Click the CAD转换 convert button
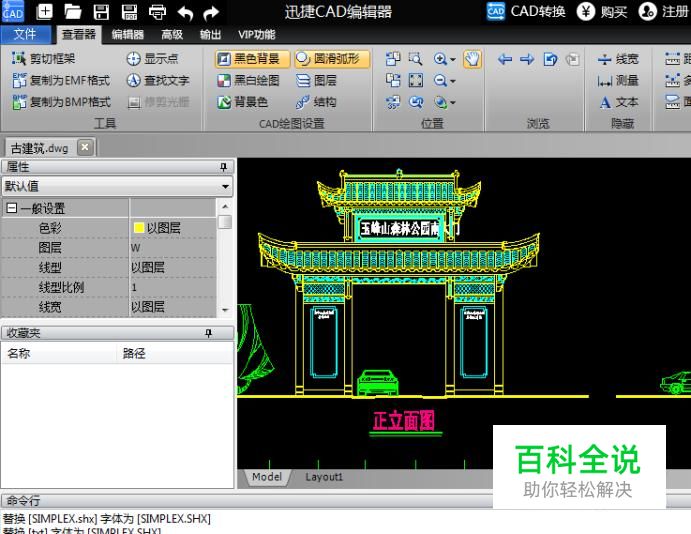The image size is (691, 534). pyautogui.click(x=526, y=11)
